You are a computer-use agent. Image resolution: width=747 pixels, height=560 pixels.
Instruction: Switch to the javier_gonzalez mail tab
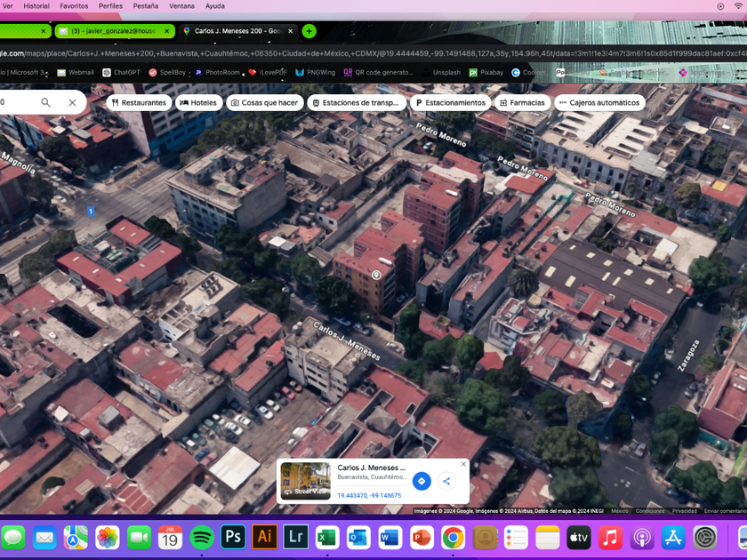coord(114,31)
